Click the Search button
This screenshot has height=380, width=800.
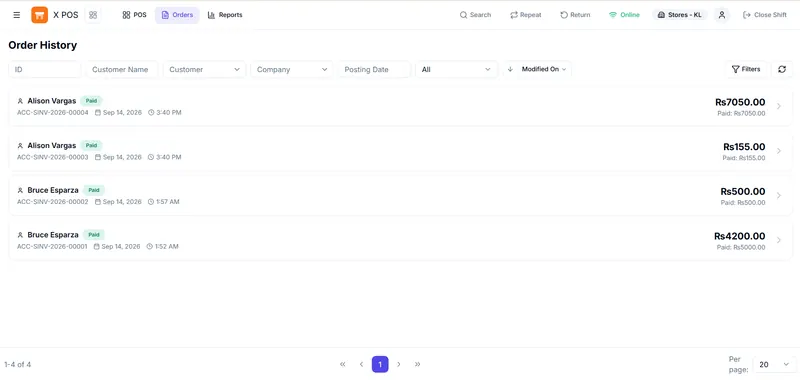click(x=475, y=15)
